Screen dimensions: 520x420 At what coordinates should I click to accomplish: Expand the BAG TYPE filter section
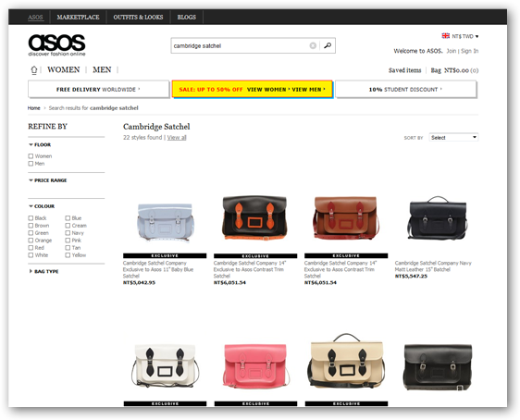pos(43,271)
